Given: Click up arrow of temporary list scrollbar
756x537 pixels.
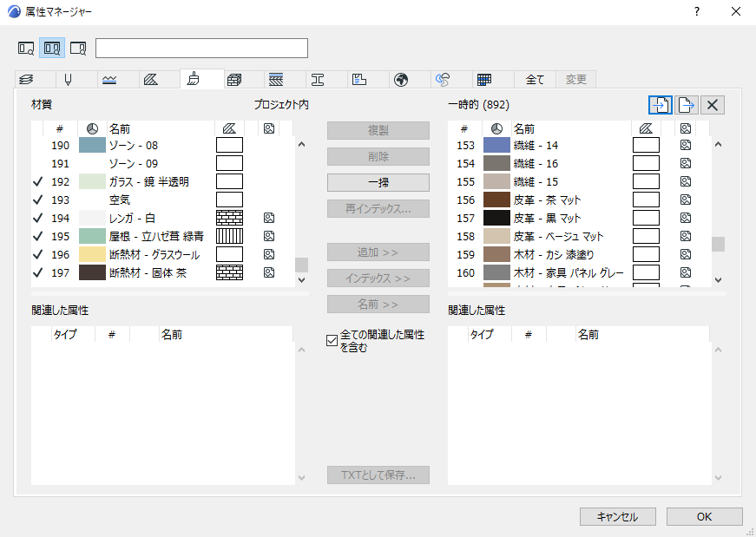Looking at the screenshot, I should (718, 144).
